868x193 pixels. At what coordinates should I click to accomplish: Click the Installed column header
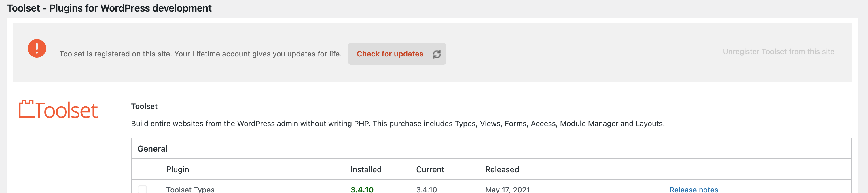(366, 169)
